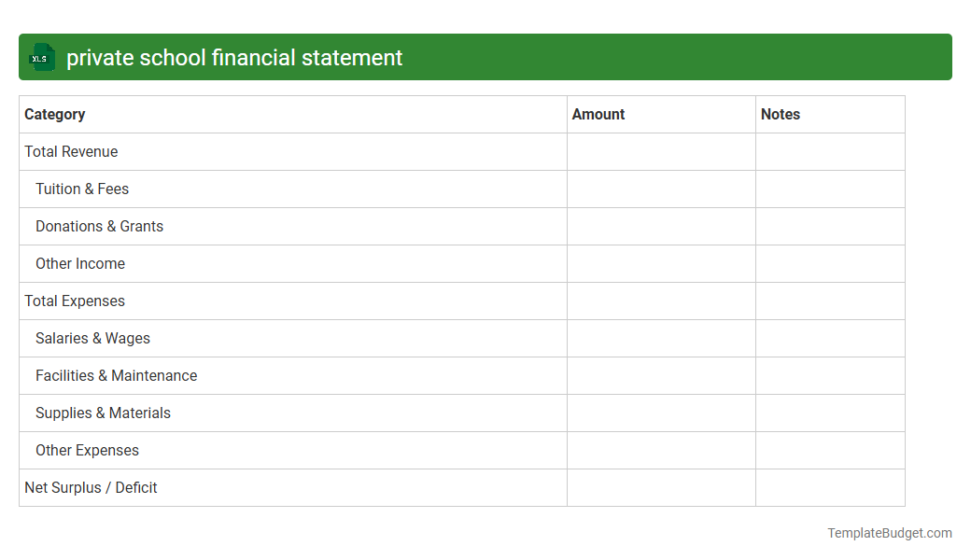This screenshot has width=971, height=560.
Task: Select the Other Income row label
Action: 80,263
